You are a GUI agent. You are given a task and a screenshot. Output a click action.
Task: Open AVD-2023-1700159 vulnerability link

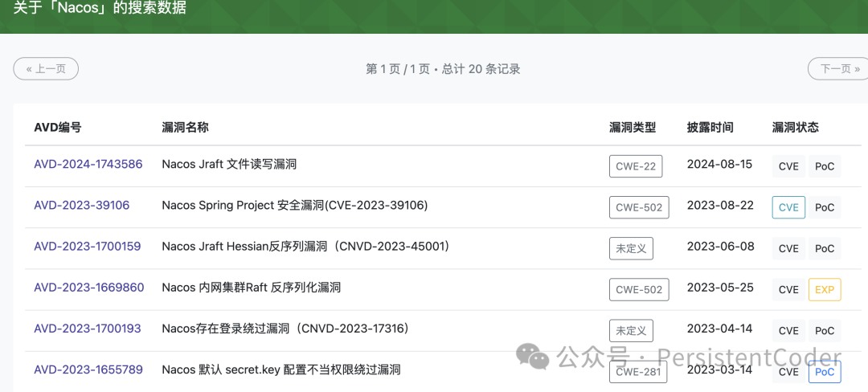88,246
